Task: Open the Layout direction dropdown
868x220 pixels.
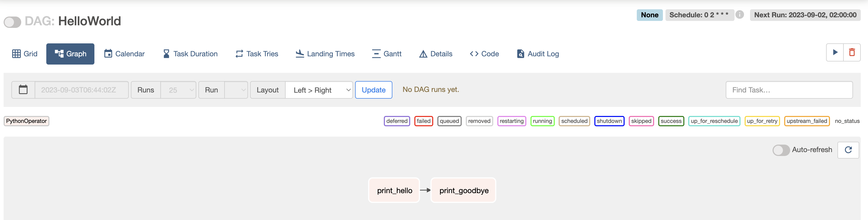Action: [x=319, y=90]
